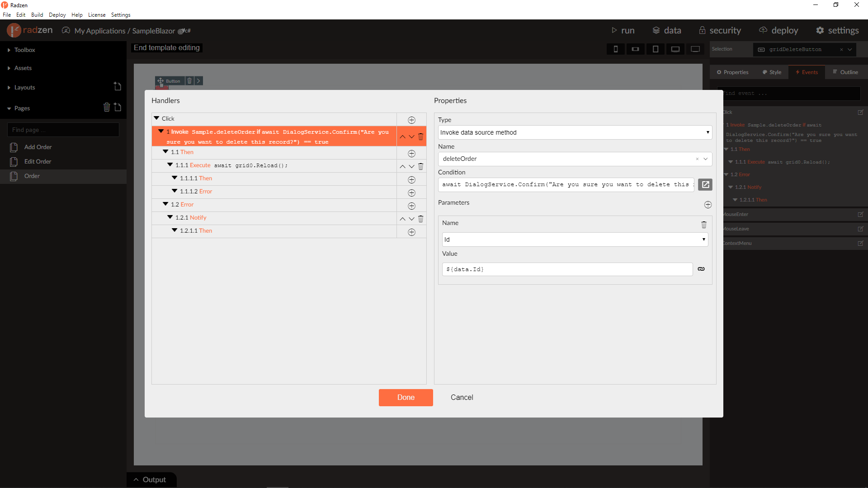Open the Condition expression editor
The height and width of the screenshot is (488, 868).
tap(705, 184)
